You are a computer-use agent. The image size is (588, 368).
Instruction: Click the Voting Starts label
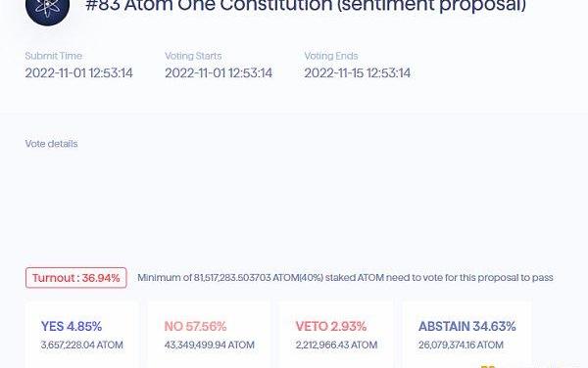[193, 56]
